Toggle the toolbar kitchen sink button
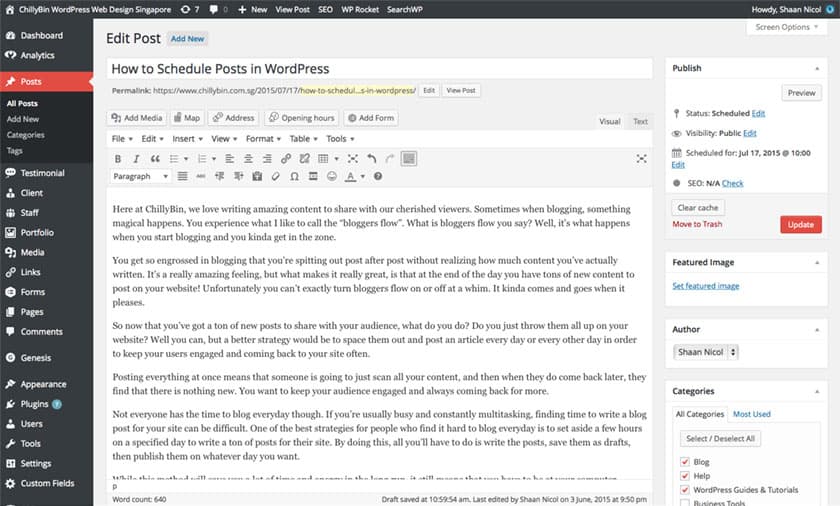Screen dimensions: 840x506 point(409,158)
